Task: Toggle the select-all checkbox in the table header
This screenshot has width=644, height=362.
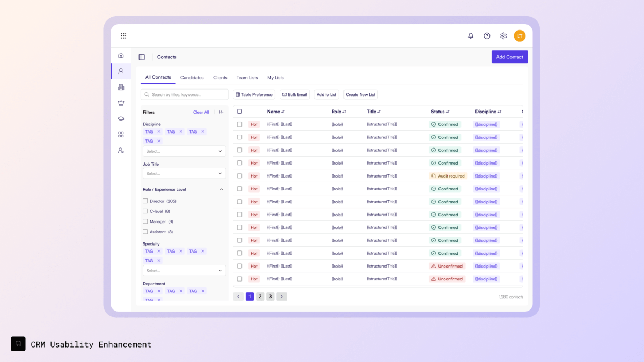Action: (x=239, y=111)
